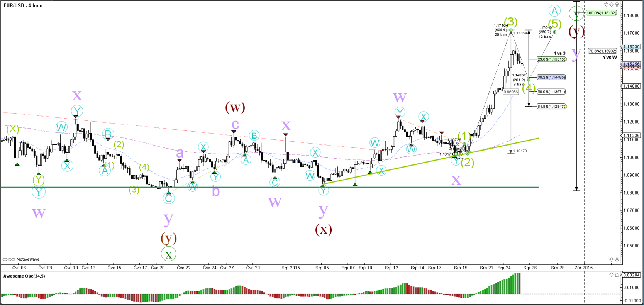Select the 61.8%(1.12847) retracement label
This screenshot has width=644, height=305.
[x=551, y=107]
